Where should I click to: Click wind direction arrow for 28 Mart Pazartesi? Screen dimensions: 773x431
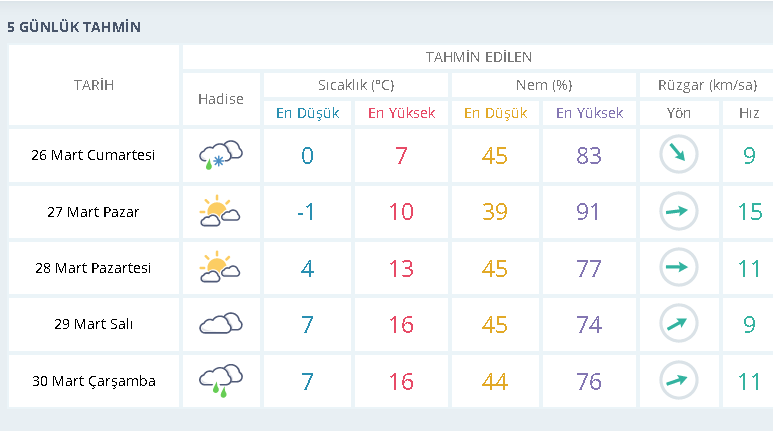tap(679, 267)
